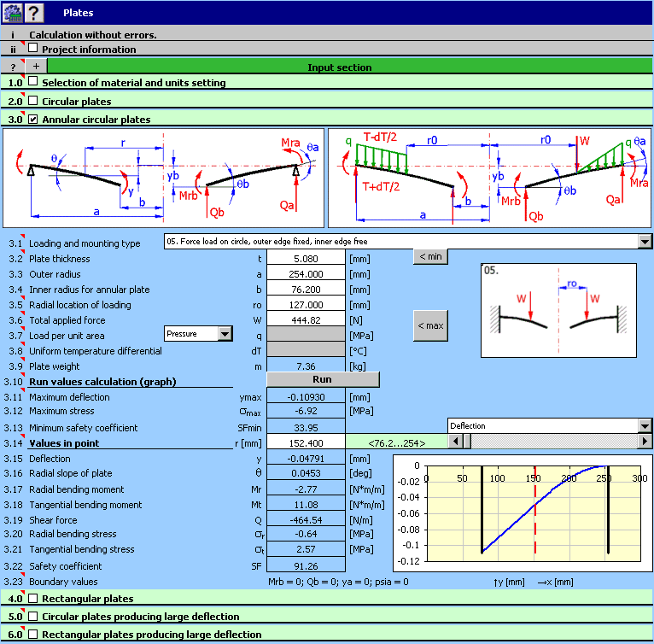
Task: Click the left annular plate schematic diagram
Action: (164, 178)
